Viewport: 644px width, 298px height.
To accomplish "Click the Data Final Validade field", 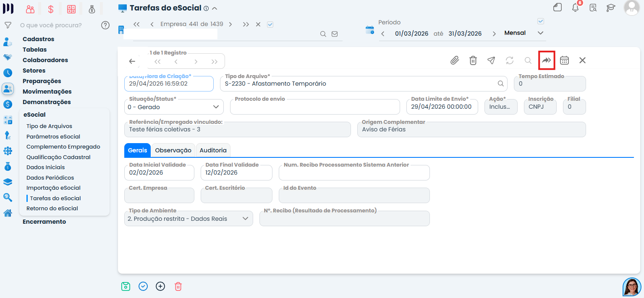I will pyautogui.click(x=236, y=173).
